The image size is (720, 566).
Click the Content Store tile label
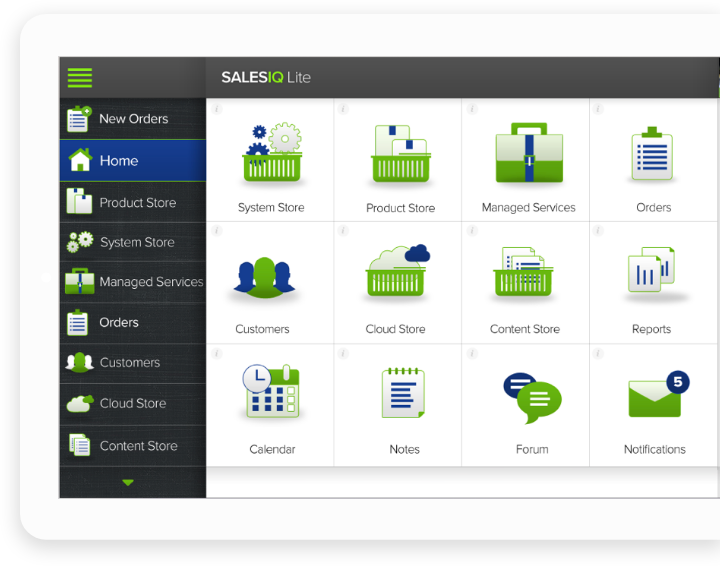pyautogui.click(x=525, y=329)
